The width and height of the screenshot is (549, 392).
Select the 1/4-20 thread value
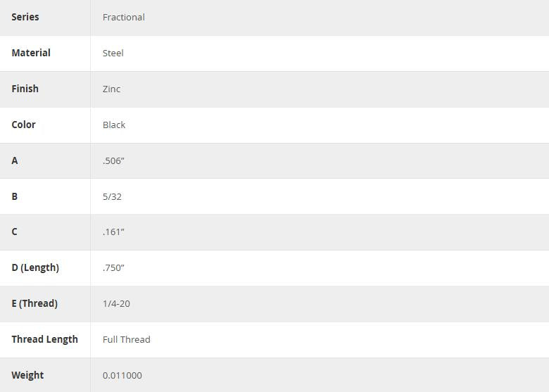(116, 303)
